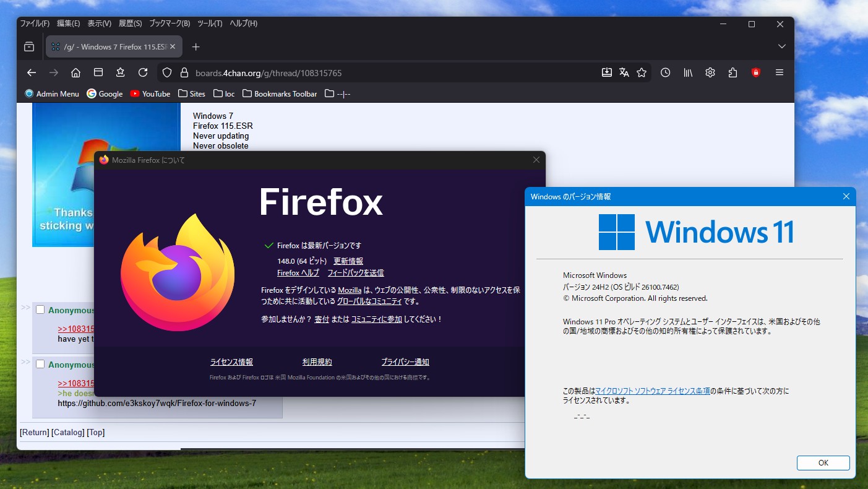The image size is (868, 489).
Task: Click the 更新情報 link
Action: tap(348, 261)
